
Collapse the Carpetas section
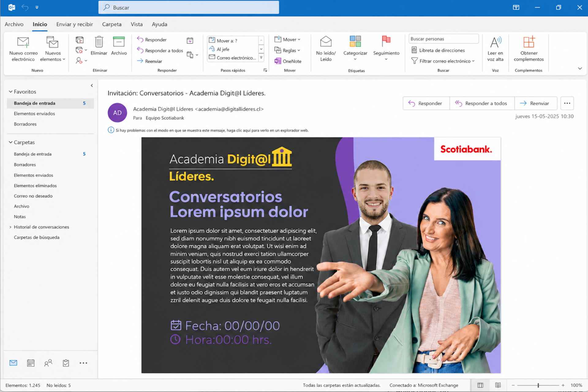coord(11,142)
